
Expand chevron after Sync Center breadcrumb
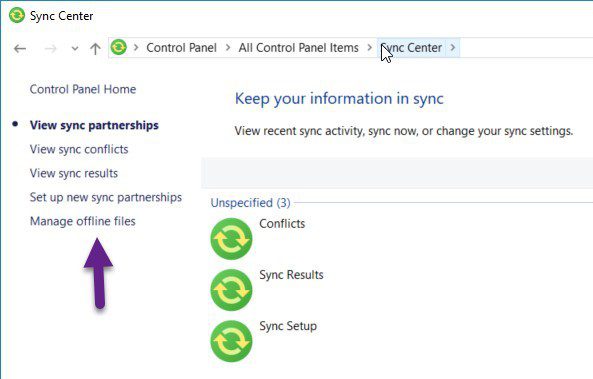pyautogui.click(x=453, y=48)
